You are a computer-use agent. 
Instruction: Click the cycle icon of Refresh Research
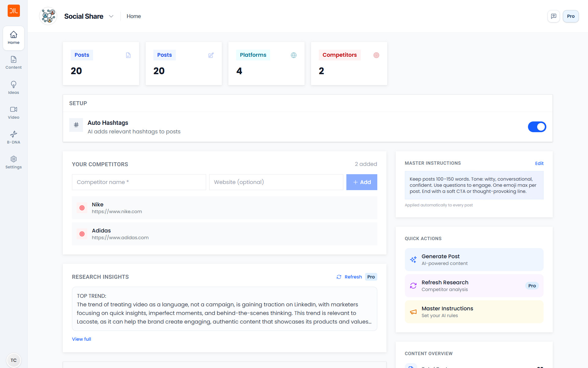click(x=413, y=286)
